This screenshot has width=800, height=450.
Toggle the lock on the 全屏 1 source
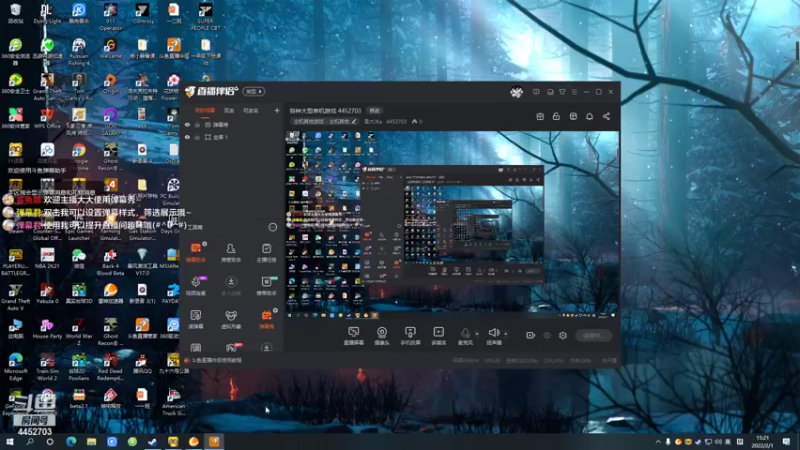click(197, 137)
